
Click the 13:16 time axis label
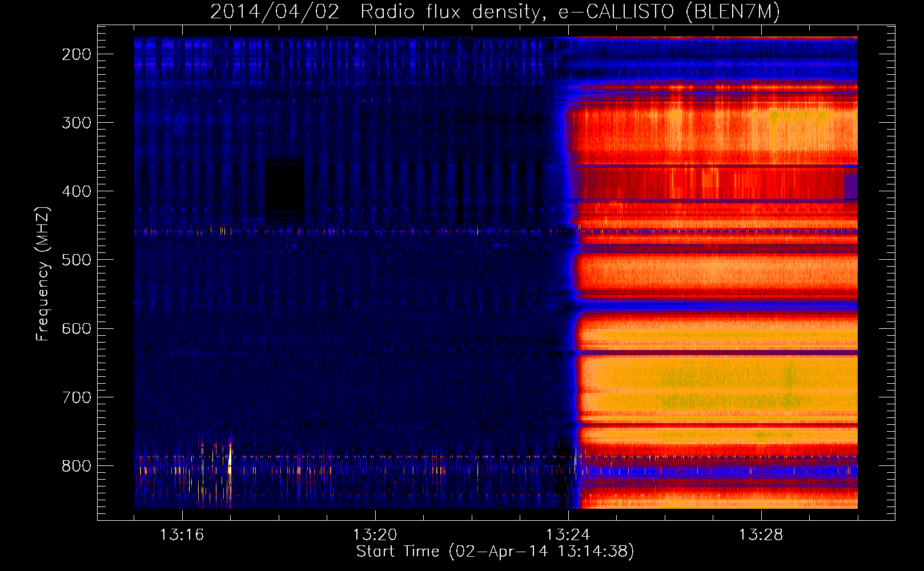point(182,535)
